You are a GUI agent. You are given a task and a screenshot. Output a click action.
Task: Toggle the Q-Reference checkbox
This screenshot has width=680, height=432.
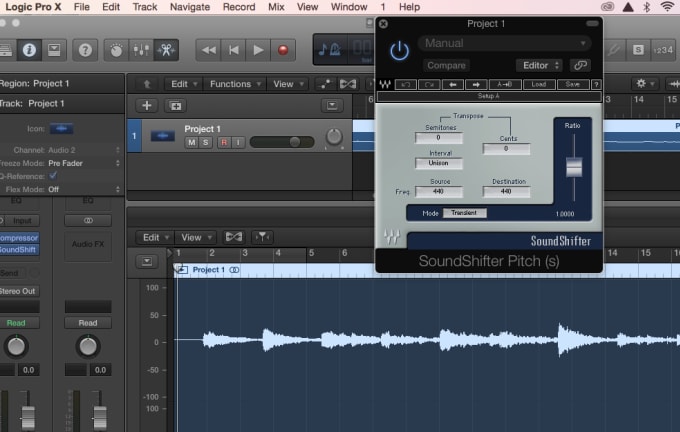(53, 176)
